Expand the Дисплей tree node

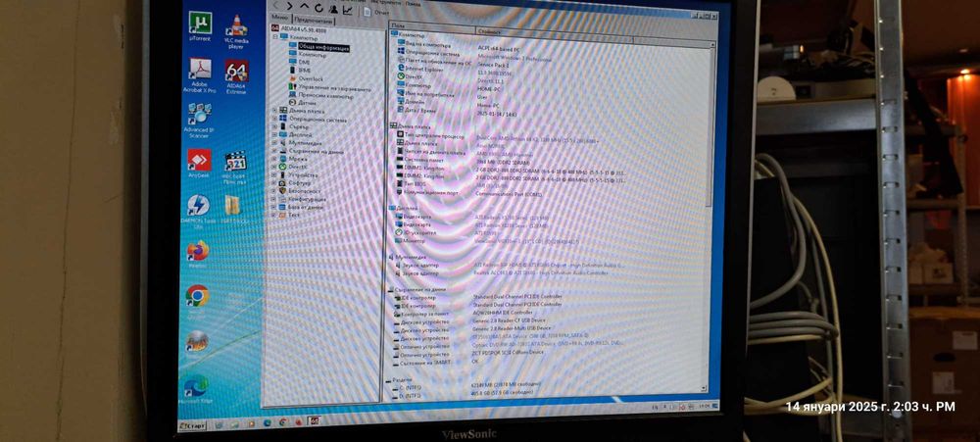pos(274,135)
